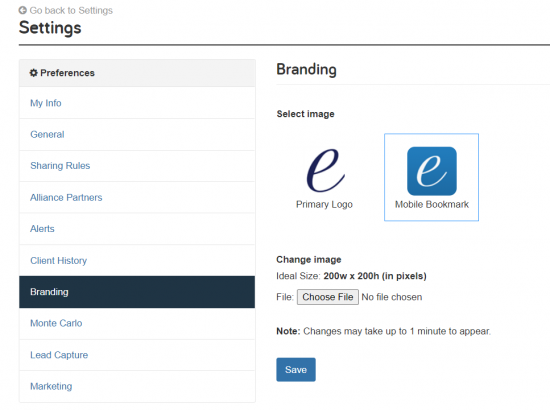Click the Preferences gear icon
Screen dimensions: 550x410
[33, 73]
